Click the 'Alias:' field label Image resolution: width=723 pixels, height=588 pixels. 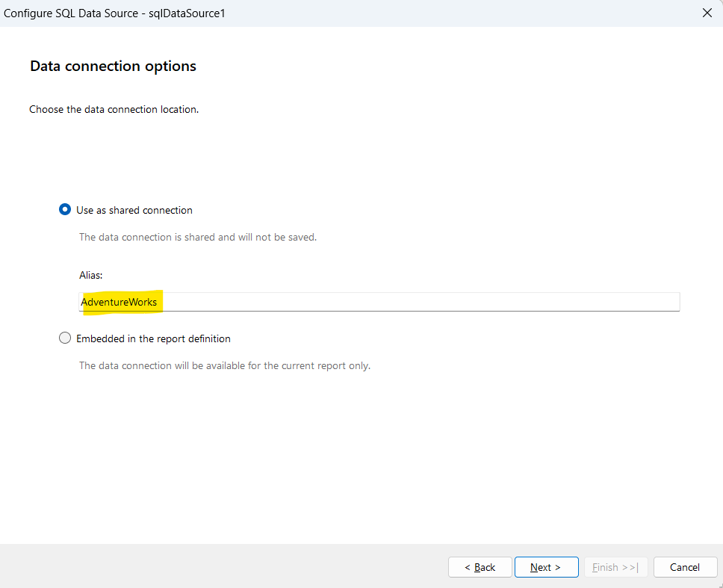tap(91, 275)
